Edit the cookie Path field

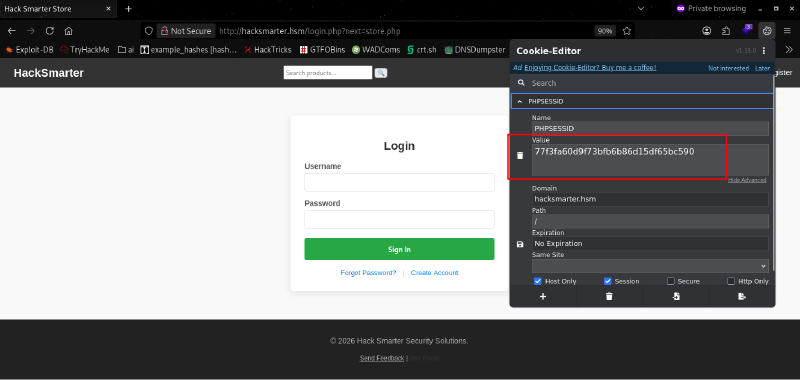(650, 221)
